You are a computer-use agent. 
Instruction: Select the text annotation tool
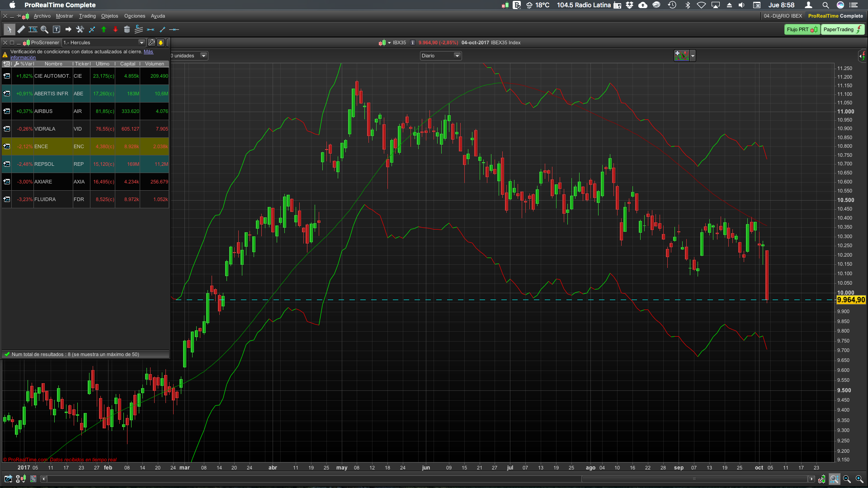[x=57, y=29]
